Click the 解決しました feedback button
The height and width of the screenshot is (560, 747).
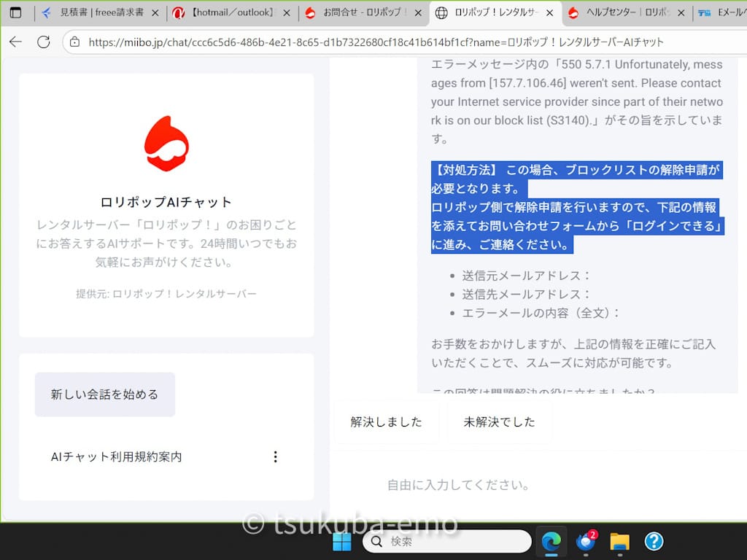386,422
